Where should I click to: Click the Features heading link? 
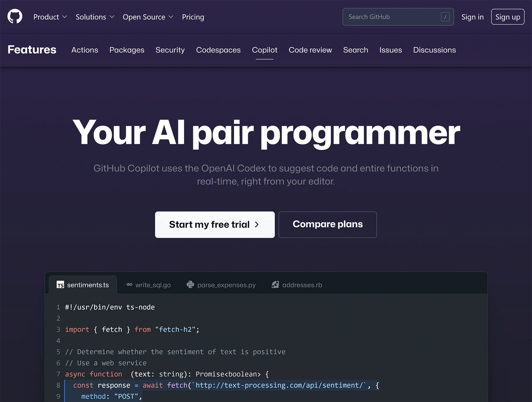pyautogui.click(x=32, y=50)
